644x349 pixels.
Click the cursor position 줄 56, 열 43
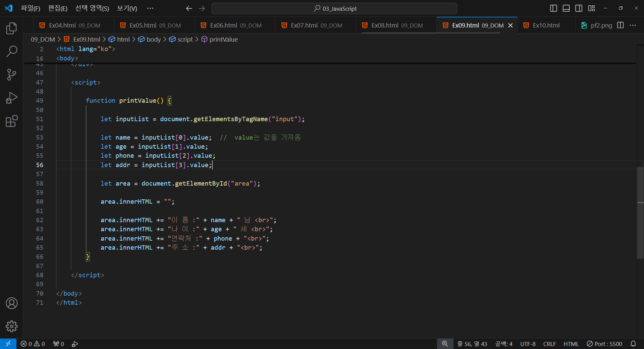(x=472, y=344)
